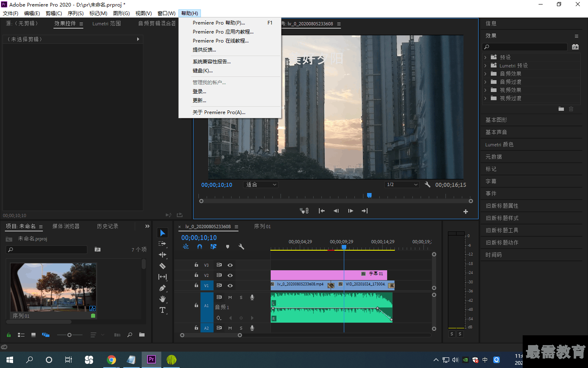Select the Slip tool
Image resolution: width=588 pixels, height=368 pixels.
(x=163, y=277)
